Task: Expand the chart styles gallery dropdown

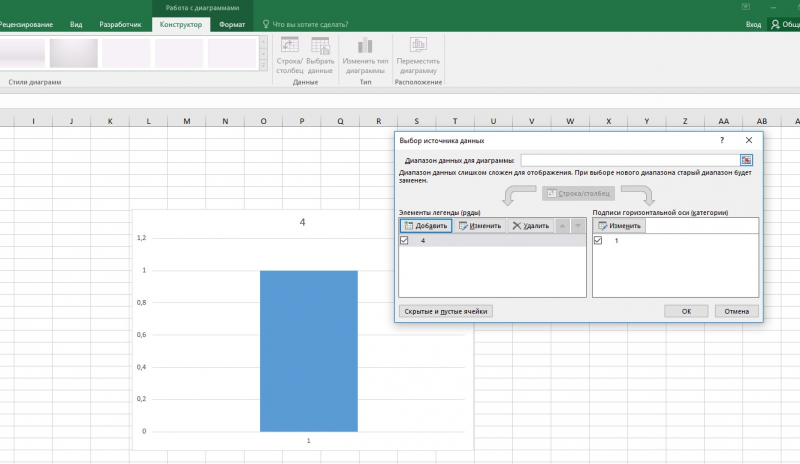Action: [263, 65]
